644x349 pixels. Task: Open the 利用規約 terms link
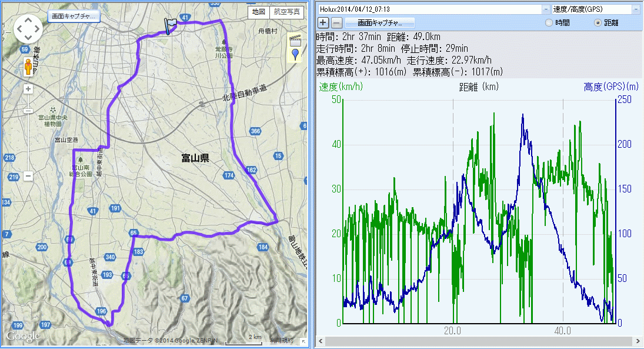(281, 340)
